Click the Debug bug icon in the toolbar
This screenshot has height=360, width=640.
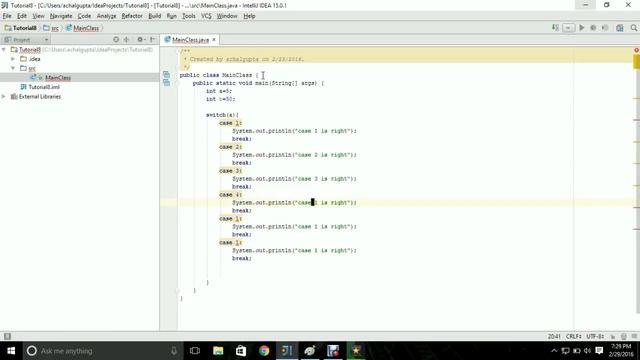click(x=593, y=28)
